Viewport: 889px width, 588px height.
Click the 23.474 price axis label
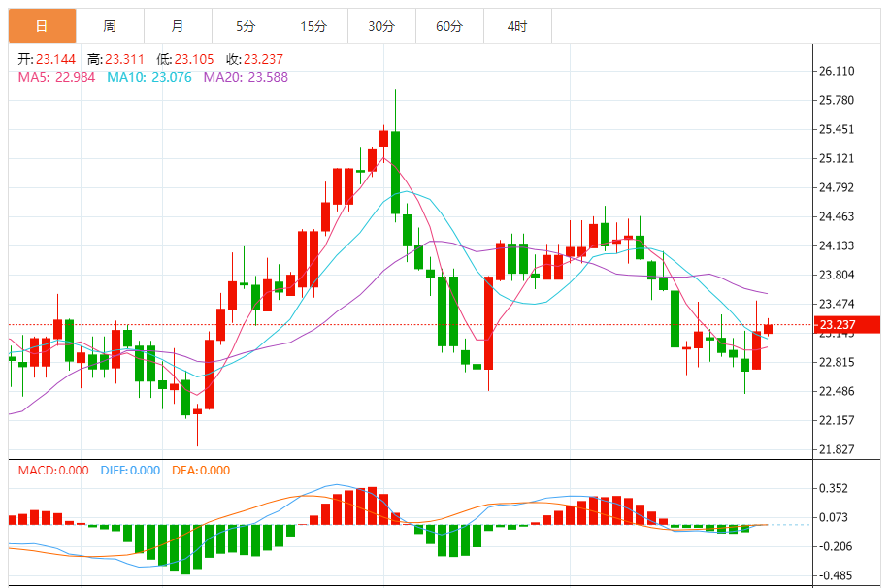(x=837, y=304)
